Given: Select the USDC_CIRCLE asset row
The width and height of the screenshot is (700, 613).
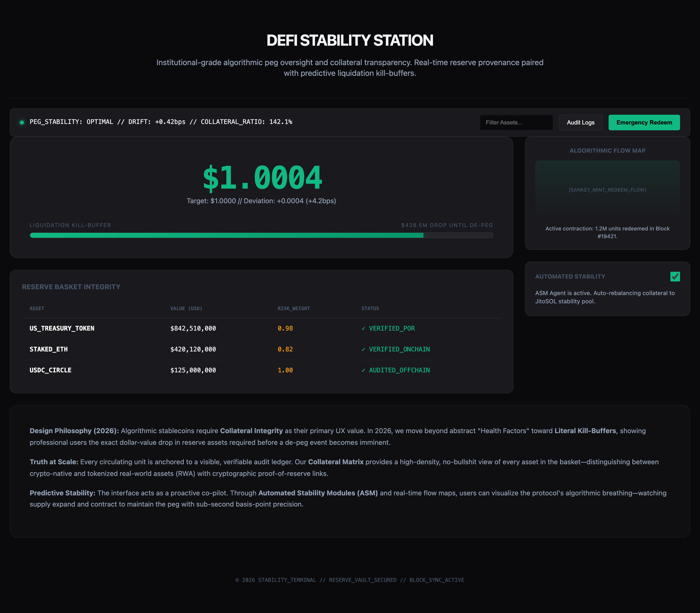Looking at the screenshot, I should pyautogui.click(x=51, y=370).
